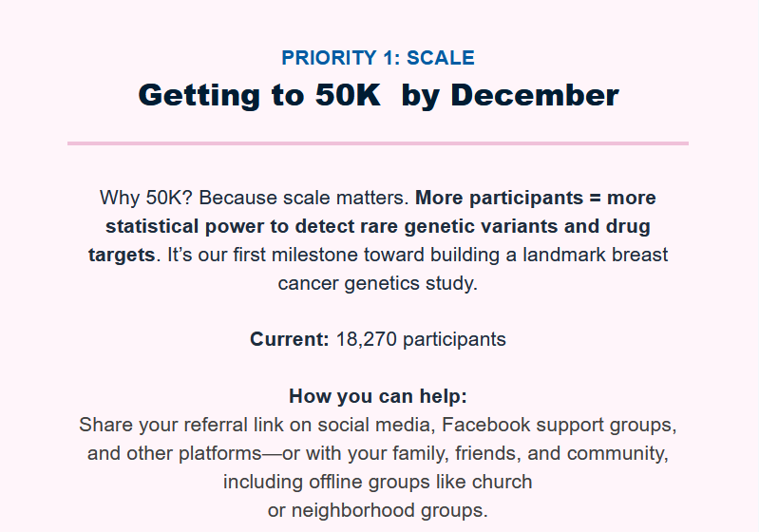Click the "Getting to 50K by December" heading
Image resolution: width=759 pixels, height=532 pixels.
point(378,95)
